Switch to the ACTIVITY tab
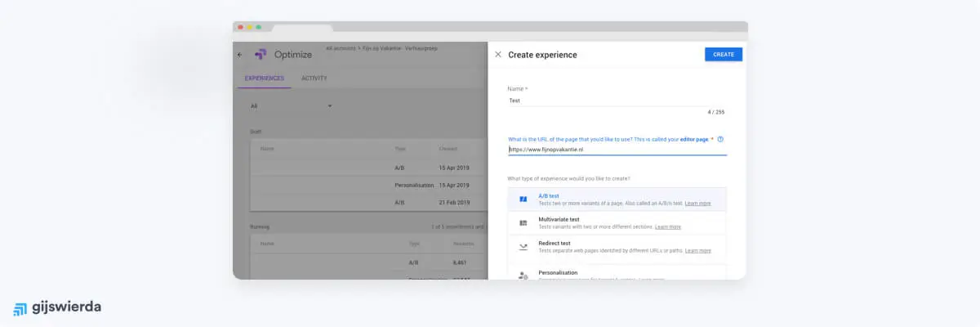This screenshot has height=327, width=980. click(314, 78)
